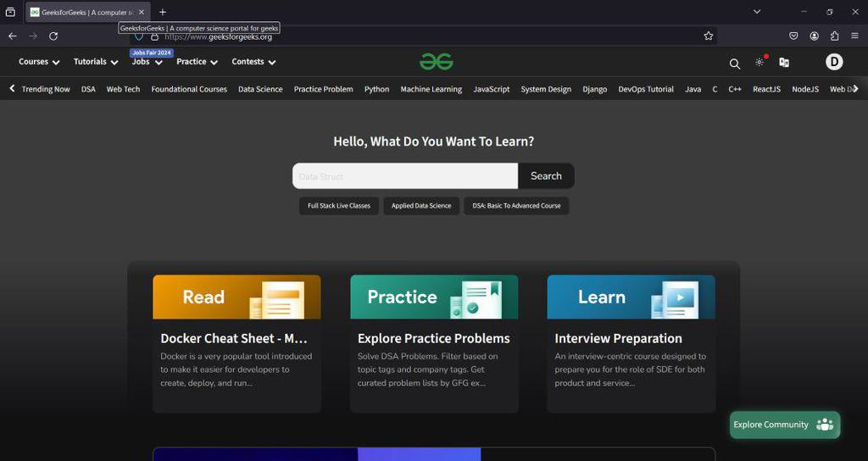This screenshot has height=461, width=868.
Task: Click the browser forward arrow
Action: point(33,36)
